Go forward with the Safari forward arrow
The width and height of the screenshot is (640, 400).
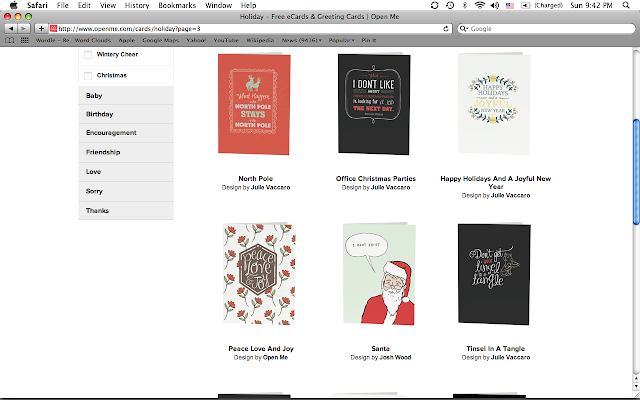coord(24,29)
